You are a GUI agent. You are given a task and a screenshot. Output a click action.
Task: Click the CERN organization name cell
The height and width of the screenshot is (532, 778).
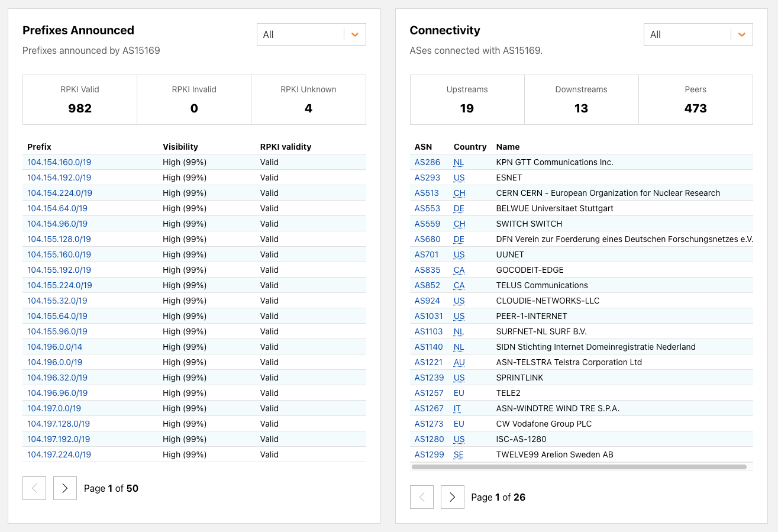608,193
